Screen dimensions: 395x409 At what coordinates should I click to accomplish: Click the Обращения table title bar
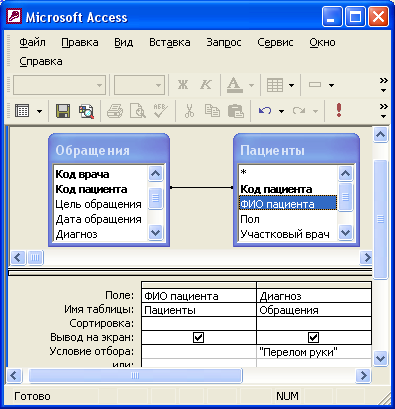coord(109,150)
